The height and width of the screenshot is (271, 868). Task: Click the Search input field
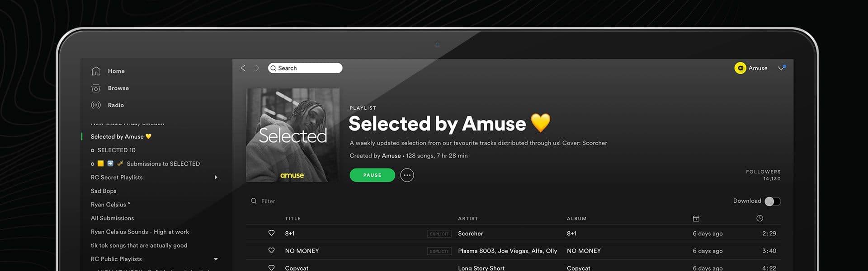(x=305, y=68)
